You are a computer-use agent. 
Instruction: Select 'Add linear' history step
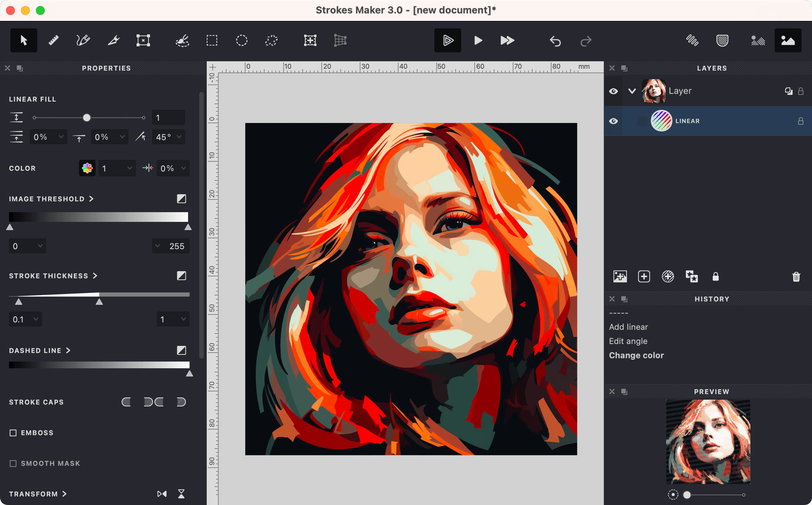628,327
